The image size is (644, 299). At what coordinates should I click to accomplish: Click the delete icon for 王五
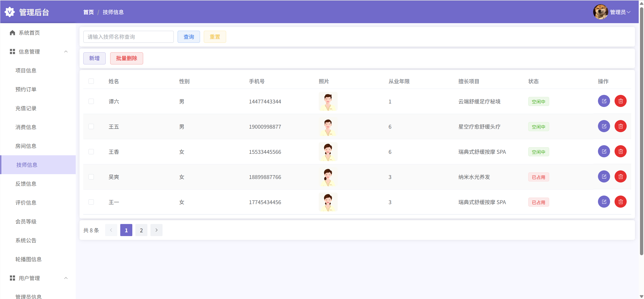tap(620, 126)
